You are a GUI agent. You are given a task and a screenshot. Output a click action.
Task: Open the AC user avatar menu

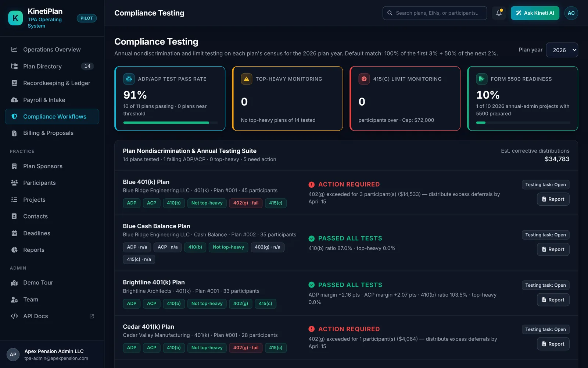click(571, 13)
